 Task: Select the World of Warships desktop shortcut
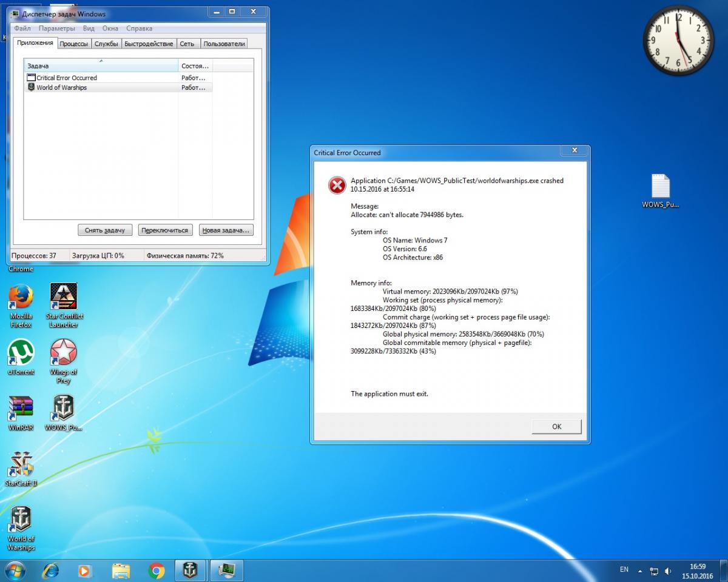21,529
